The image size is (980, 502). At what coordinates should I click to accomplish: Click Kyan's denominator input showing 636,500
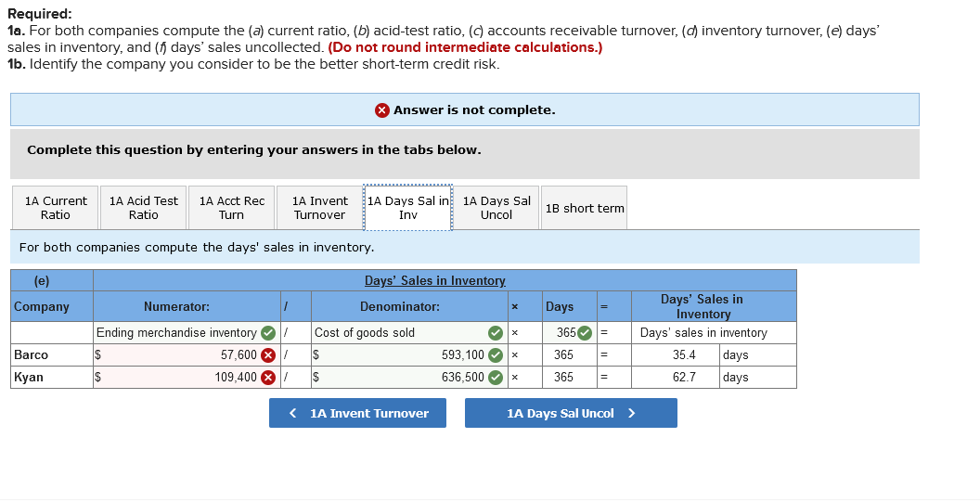pos(408,378)
